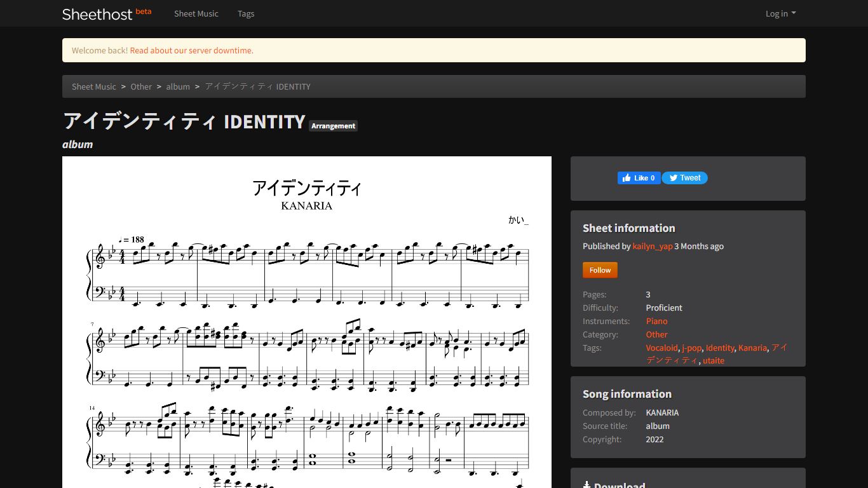Click the Sheet information heading

pyautogui.click(x=629, y=228)
